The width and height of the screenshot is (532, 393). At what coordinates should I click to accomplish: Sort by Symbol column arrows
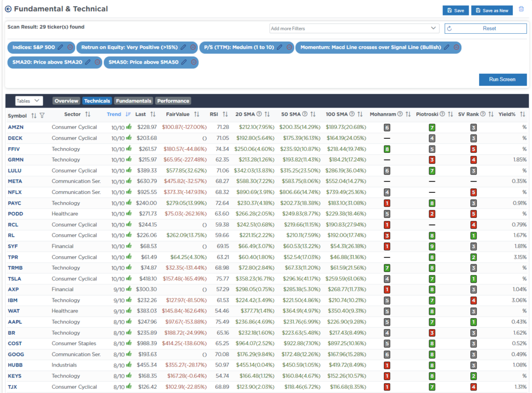coord(34,116)
